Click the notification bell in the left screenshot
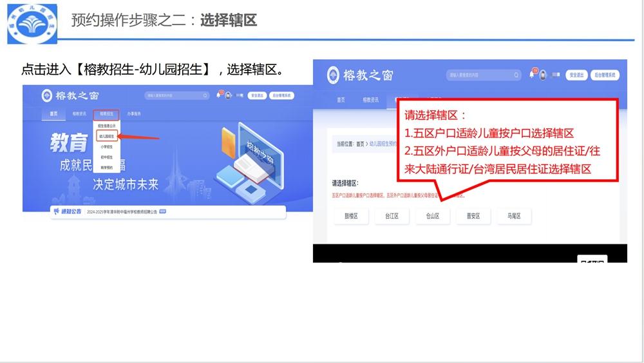Screen dimensions: 644x363 [x=219, y=95]
